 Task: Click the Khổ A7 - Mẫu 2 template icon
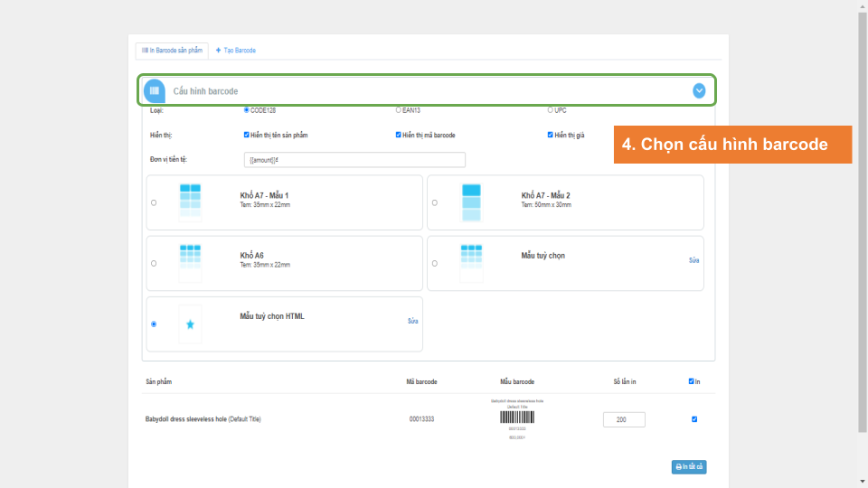471,202
